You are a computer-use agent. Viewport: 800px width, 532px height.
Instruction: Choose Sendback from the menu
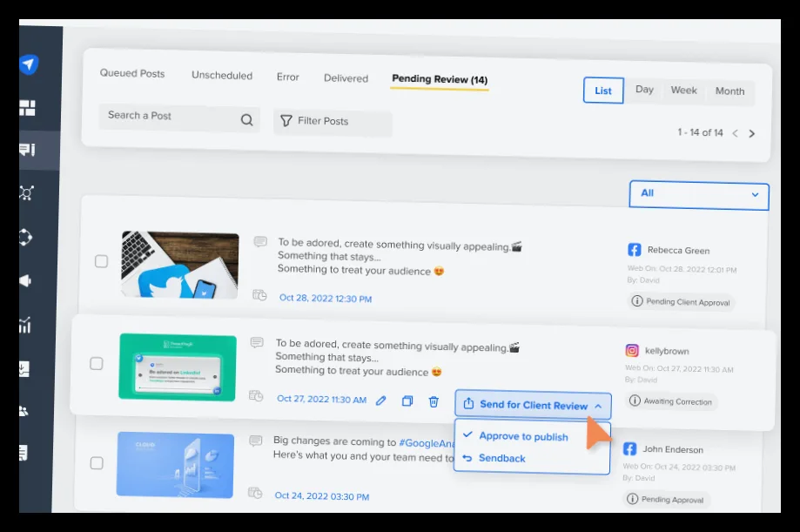tap(502, 458)
